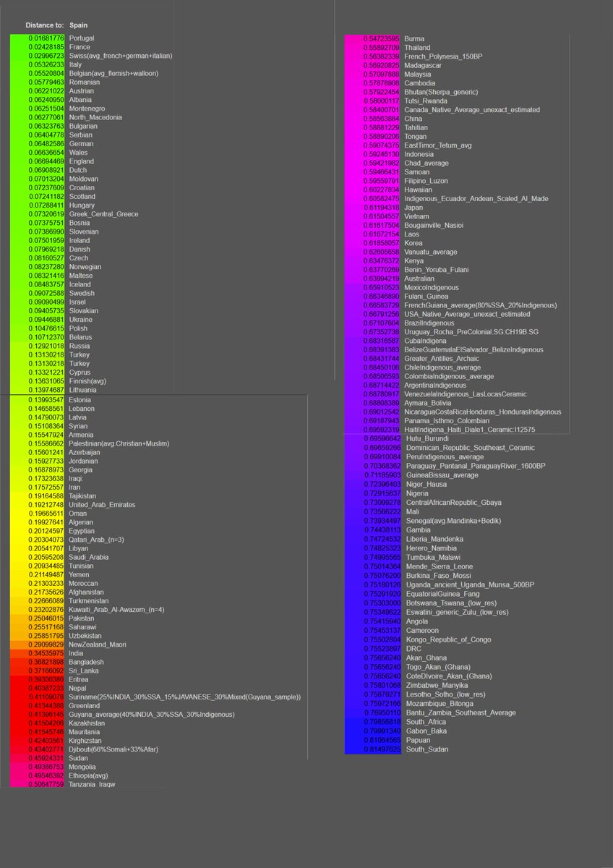Select the CentralAfricanRepublic_Gbaya entry
Image resolution: width=613 pixels, height=868 pixels.
pos(453,502)
